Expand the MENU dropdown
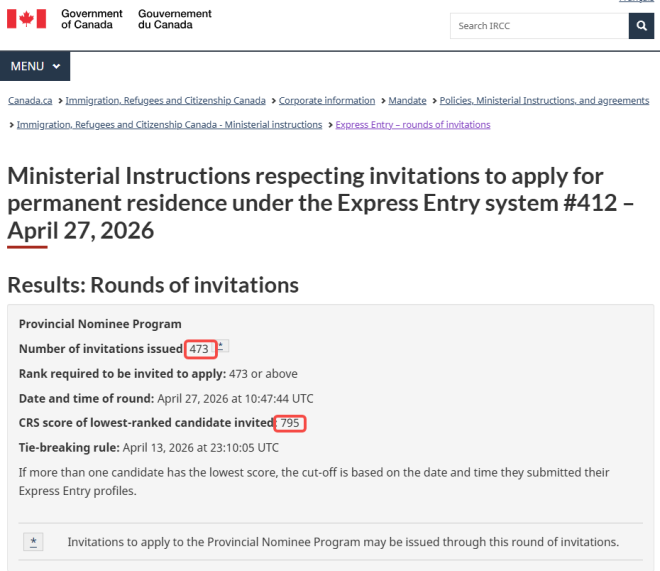660x571 pixels. point(35,66)
